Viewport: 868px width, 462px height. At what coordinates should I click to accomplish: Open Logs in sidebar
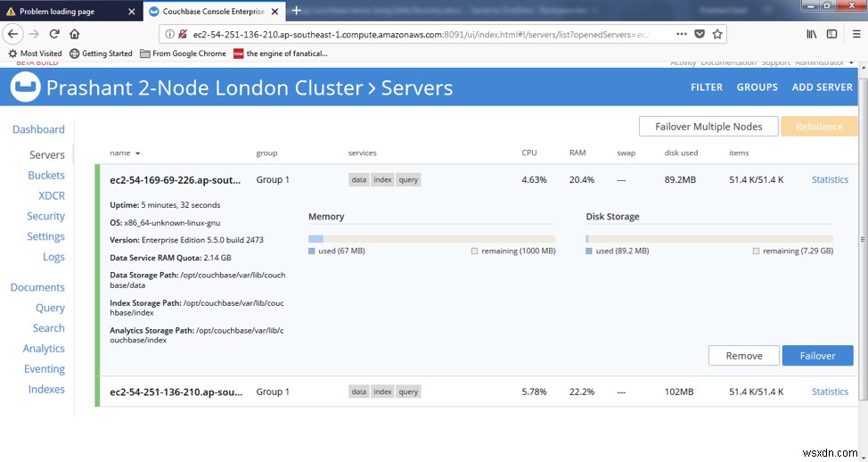(x=53, y=257)
